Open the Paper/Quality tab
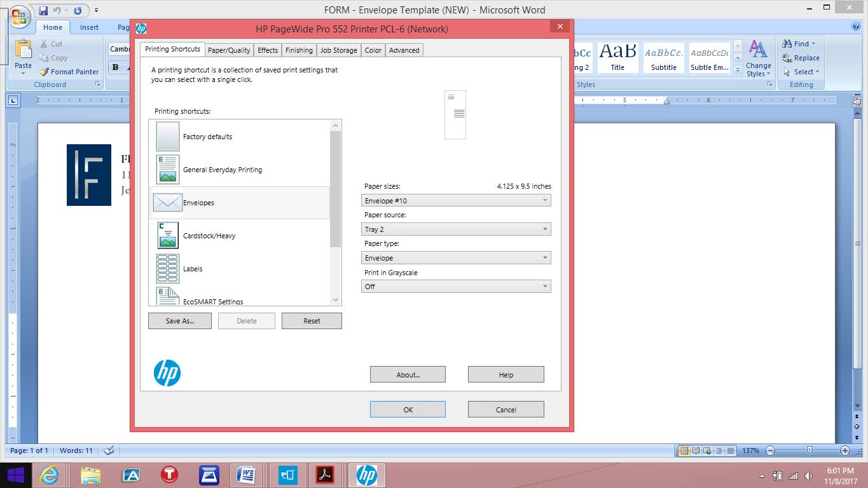Image resolution: width=868 pixels, height=488 pixels. click(x=229, y=50)
